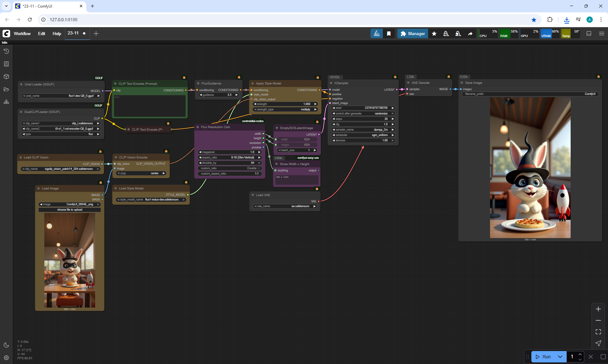Open the sampler_name dropdown in KSampler
This screenshot has width=608, height=364.
click(363, 130)
